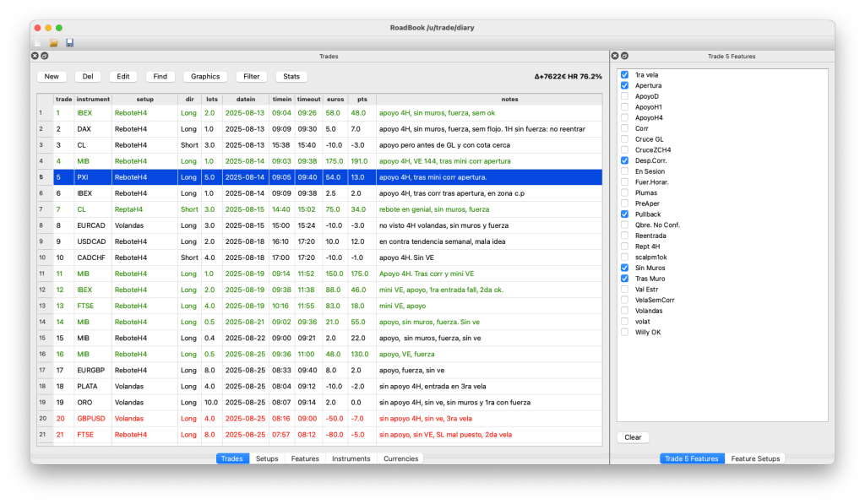Save the diary using floppy disk icon
865x504 pixels.
pyautogui.click(x=69, y=42)
